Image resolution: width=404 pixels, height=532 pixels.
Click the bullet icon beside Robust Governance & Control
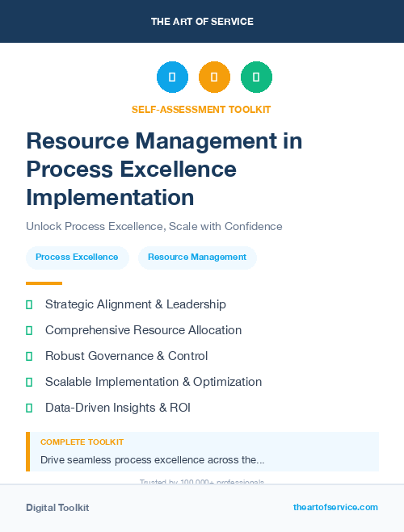[29, 356]
